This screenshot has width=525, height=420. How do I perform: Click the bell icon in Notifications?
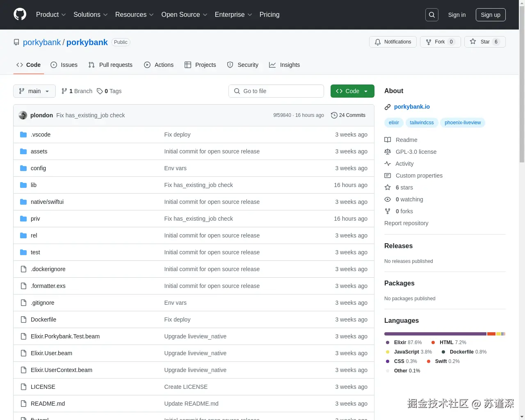pos(378,42)
